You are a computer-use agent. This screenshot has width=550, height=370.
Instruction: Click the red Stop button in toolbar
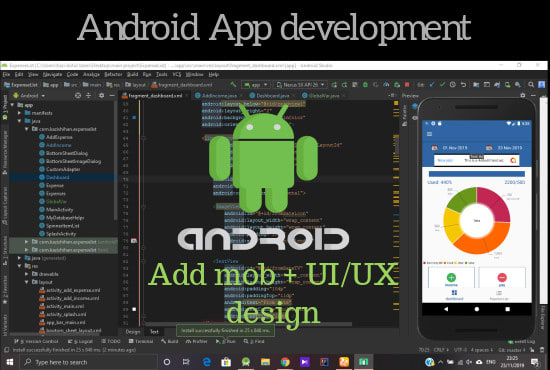407,85
